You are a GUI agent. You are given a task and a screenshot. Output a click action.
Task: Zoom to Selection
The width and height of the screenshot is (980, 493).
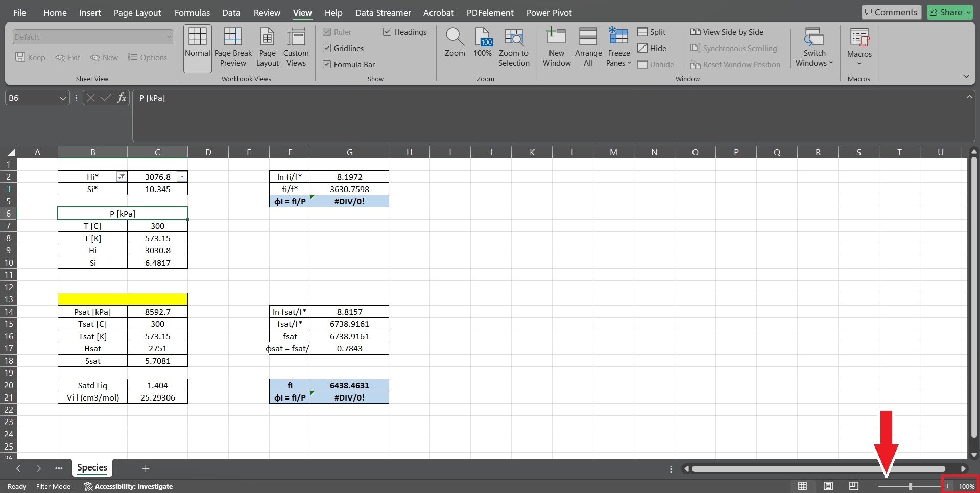point(514,48)
